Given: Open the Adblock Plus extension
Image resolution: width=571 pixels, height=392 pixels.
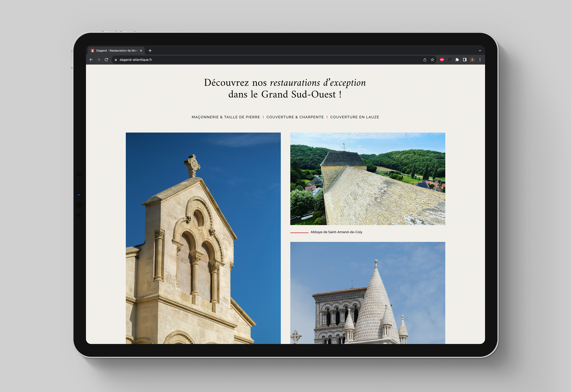Looking at the screenshot, I should (442, 60).
